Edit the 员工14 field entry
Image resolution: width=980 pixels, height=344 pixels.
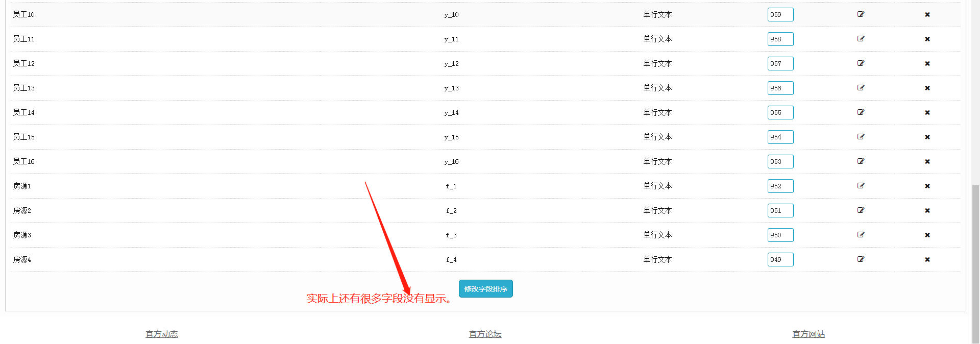[x=861, y=112]
